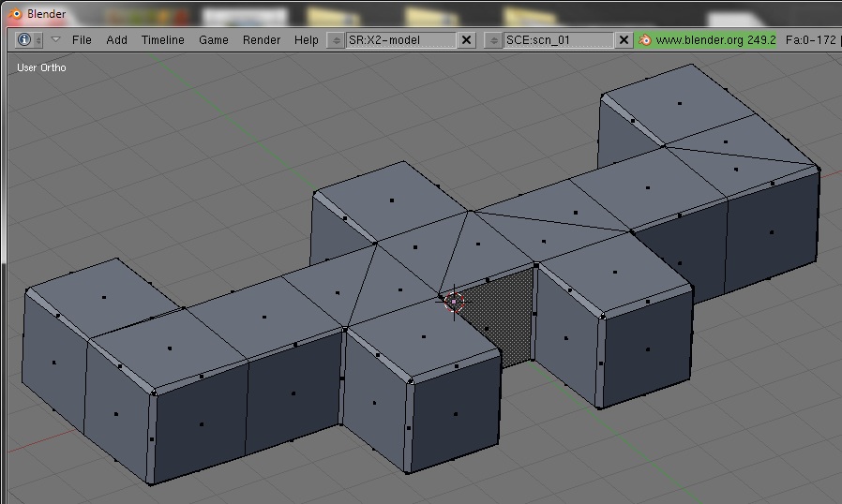
Task: Click the Blender logo beside website link
Action: (645, 40)
